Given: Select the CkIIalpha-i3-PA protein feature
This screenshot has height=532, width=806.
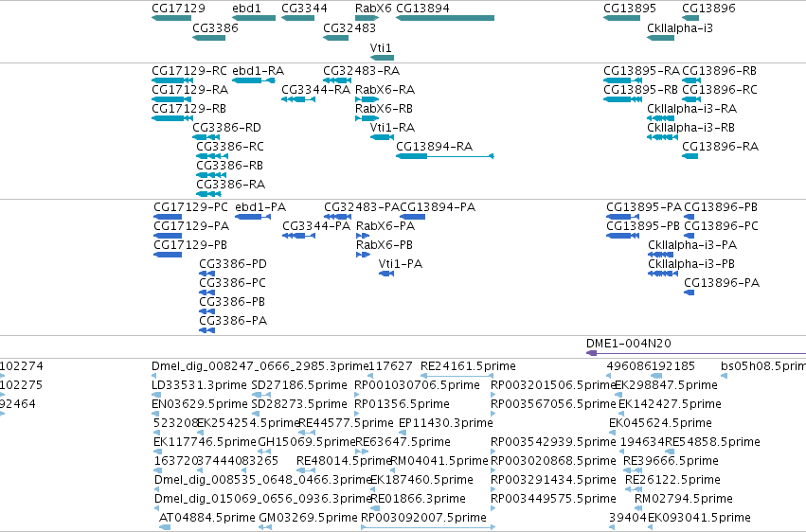Looking at the screenshot, I should pos(660,256).
